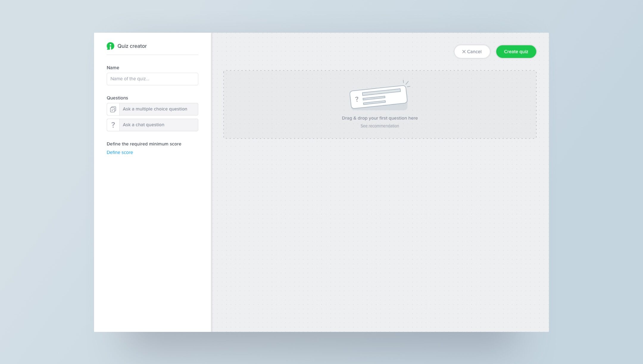Click the Name label above the field
Image resolution: width=643 pixels, height=364 pixels.
pyautogui.click(x=113, y=68)
